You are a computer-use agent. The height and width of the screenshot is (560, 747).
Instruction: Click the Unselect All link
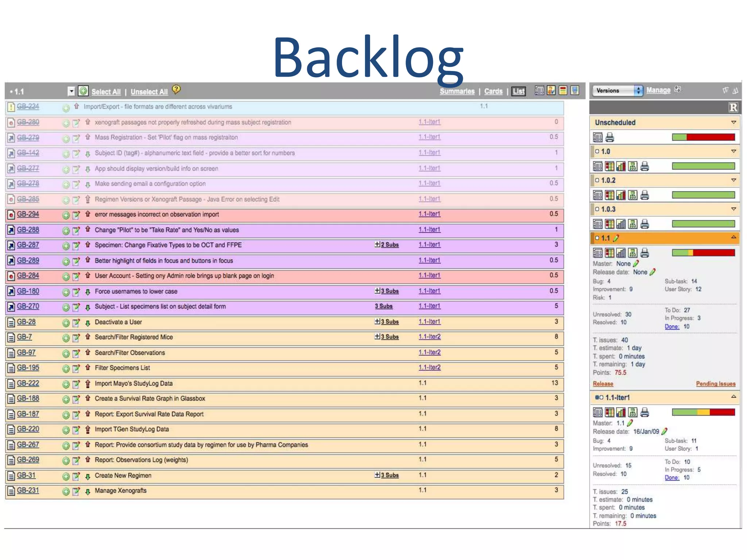click(149, 92)
